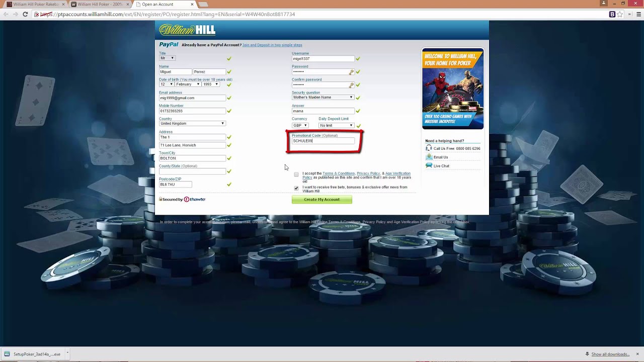Open the birth year dropdown showing 1993

210,84
